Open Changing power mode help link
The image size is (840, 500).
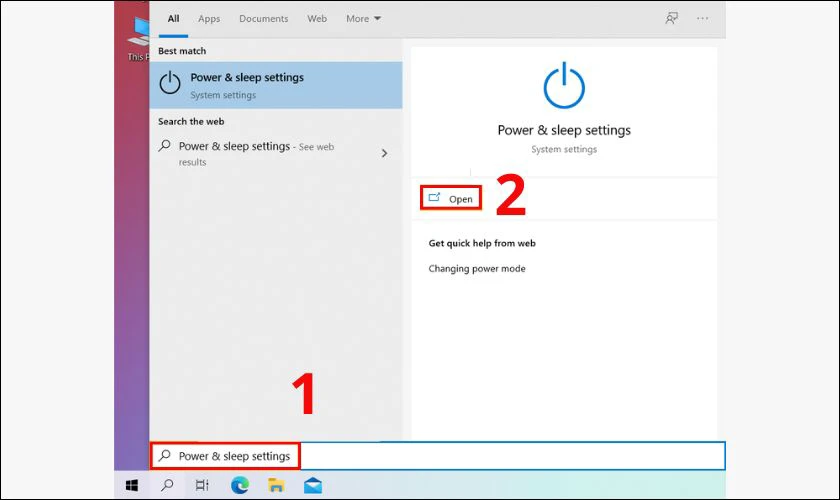pos(477,268)
